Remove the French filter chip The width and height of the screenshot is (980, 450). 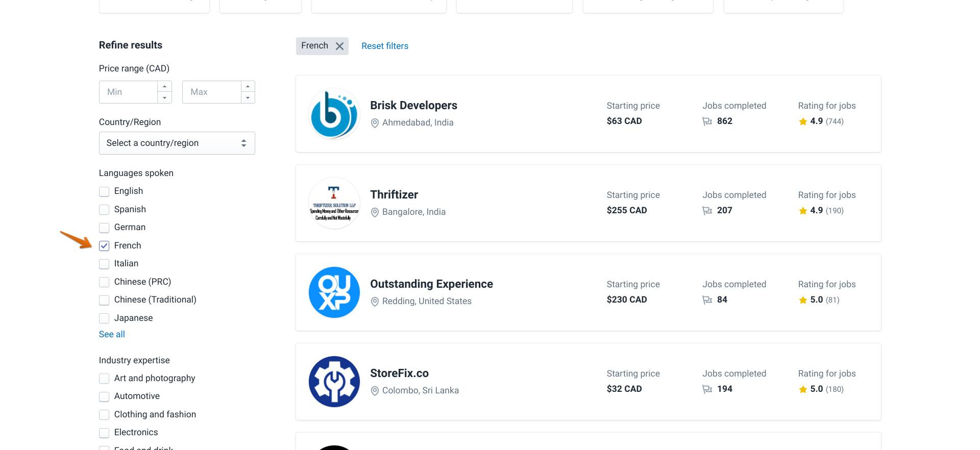pos(339,46)
